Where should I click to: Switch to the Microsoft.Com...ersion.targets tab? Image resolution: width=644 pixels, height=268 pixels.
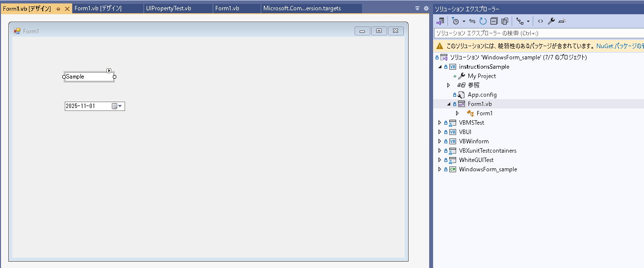pos(311,8)
